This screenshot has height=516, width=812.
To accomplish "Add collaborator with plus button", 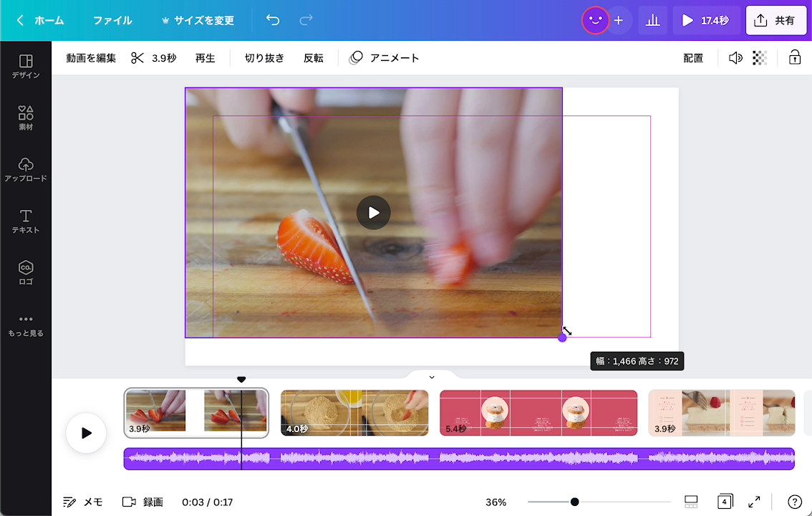I will [x=619, y=20].
